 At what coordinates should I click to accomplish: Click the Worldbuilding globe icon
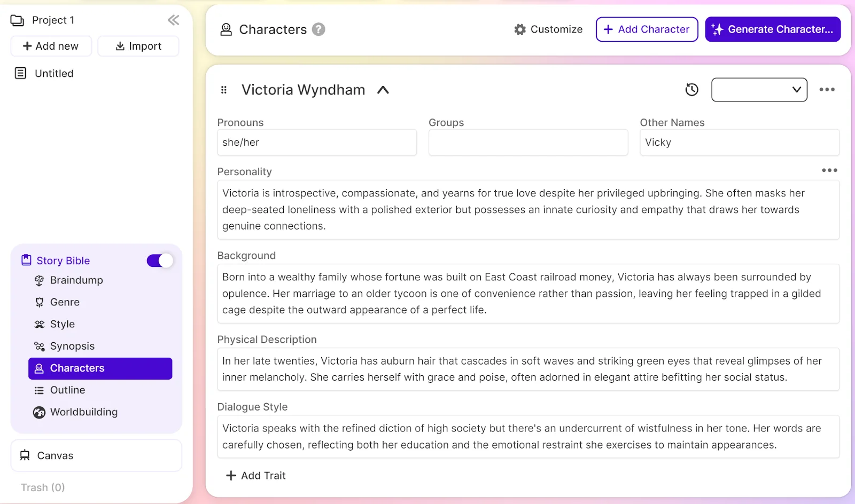click(x=38, y=412)
